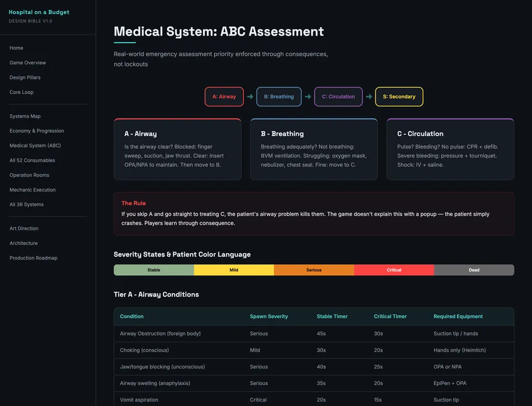Go to Operation Rooms page
The height and width of the screenshot is (406, 532).
(29, 175)
